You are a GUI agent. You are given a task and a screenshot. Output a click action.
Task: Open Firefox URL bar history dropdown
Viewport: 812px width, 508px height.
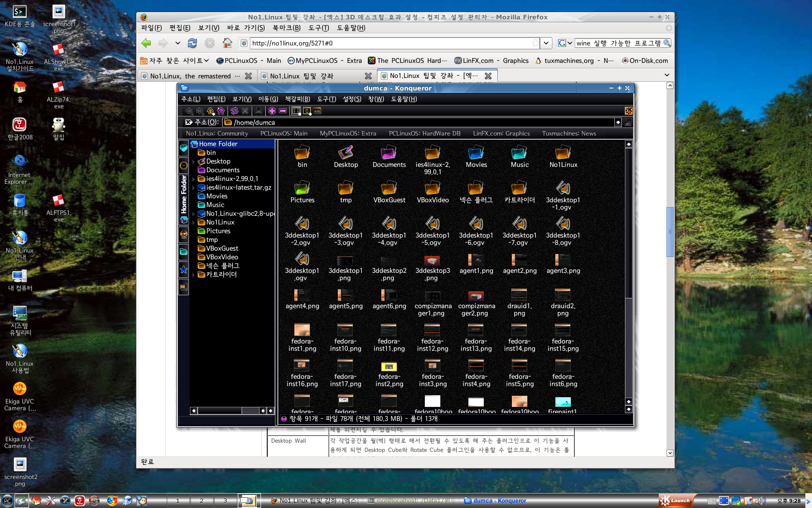click(546, 43)
